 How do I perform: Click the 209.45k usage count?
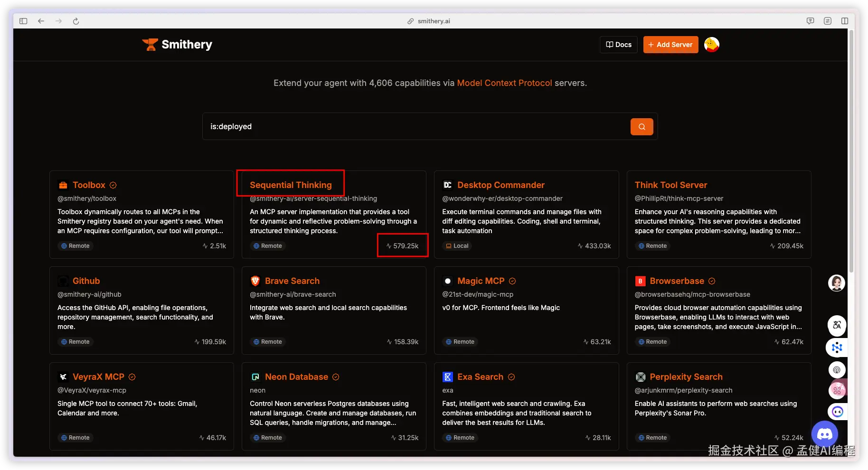pos(786,246)
